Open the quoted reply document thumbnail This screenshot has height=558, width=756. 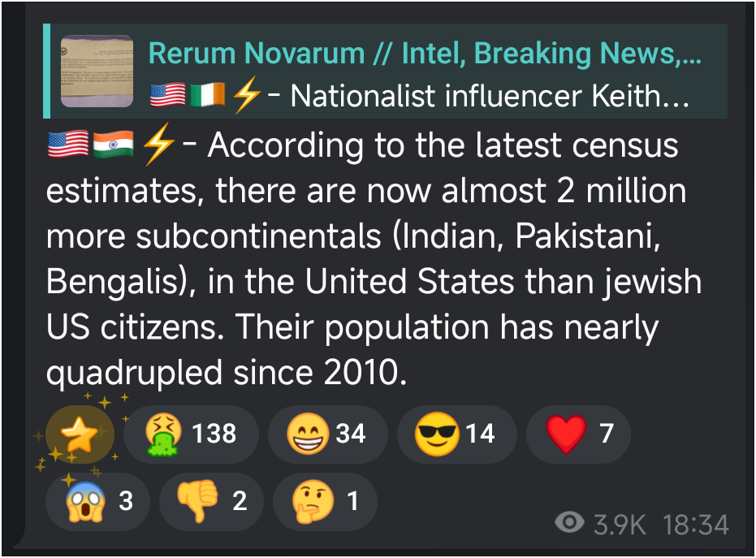tap(97, 71)
